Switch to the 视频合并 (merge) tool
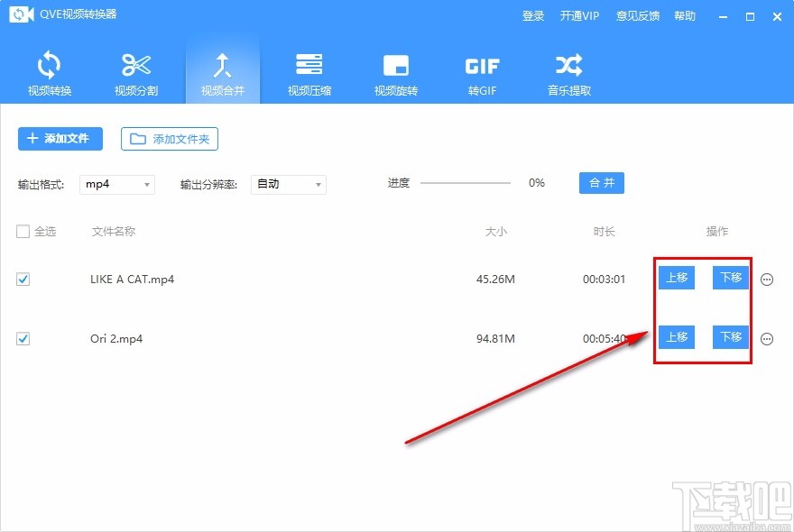This screenshot has height=532, width=794. [222, 72]
